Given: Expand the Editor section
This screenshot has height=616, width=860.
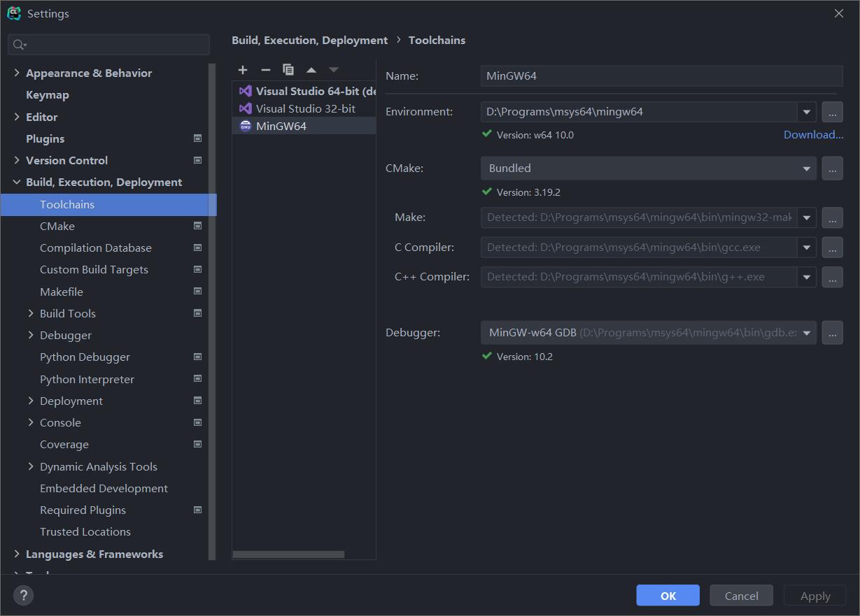Looking at the screenshot, I should 17,117.
